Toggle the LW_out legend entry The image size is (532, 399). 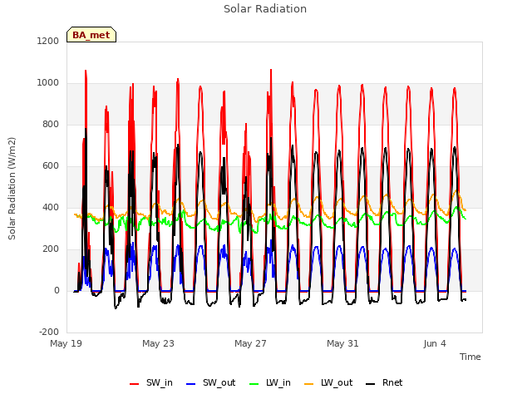(328, 382)
